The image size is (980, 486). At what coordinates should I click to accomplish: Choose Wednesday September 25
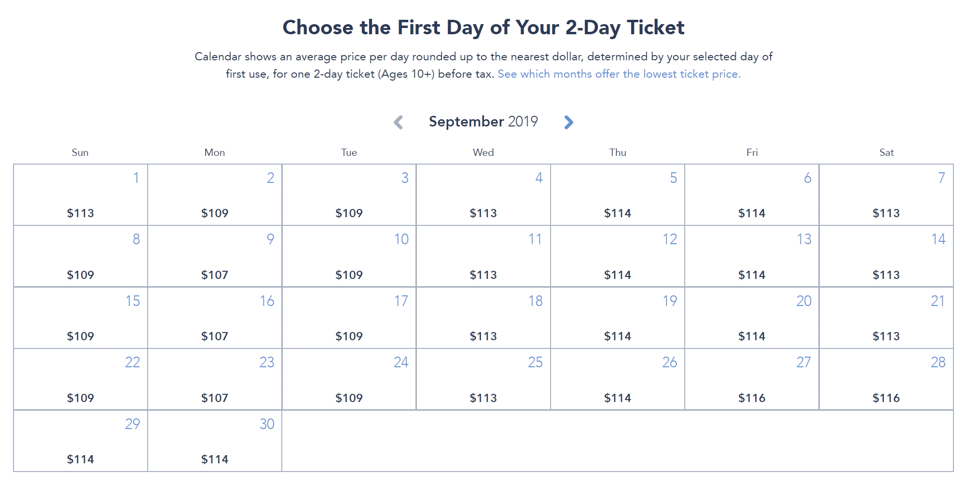click(483, 379)
